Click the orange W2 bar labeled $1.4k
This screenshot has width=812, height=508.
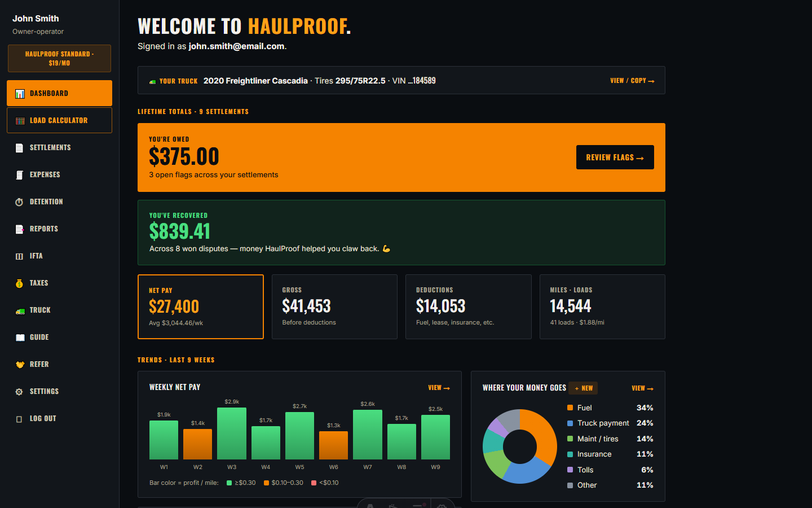pos(198,444)
